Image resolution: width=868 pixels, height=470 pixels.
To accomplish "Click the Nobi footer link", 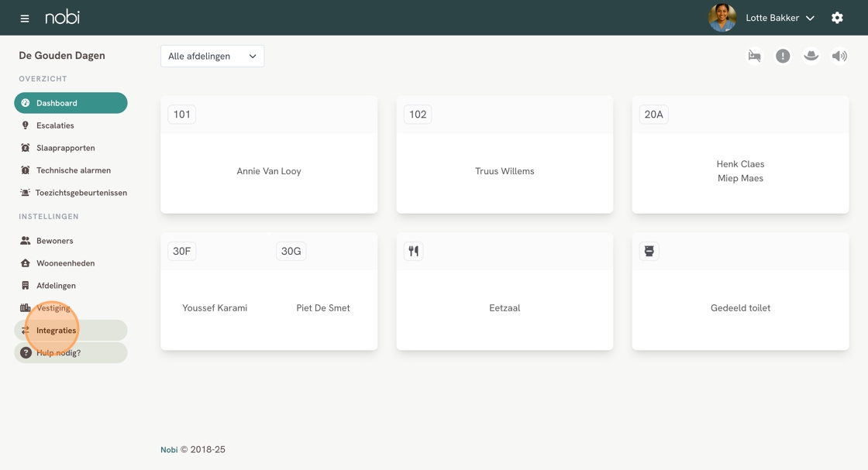I will [169, 450].
